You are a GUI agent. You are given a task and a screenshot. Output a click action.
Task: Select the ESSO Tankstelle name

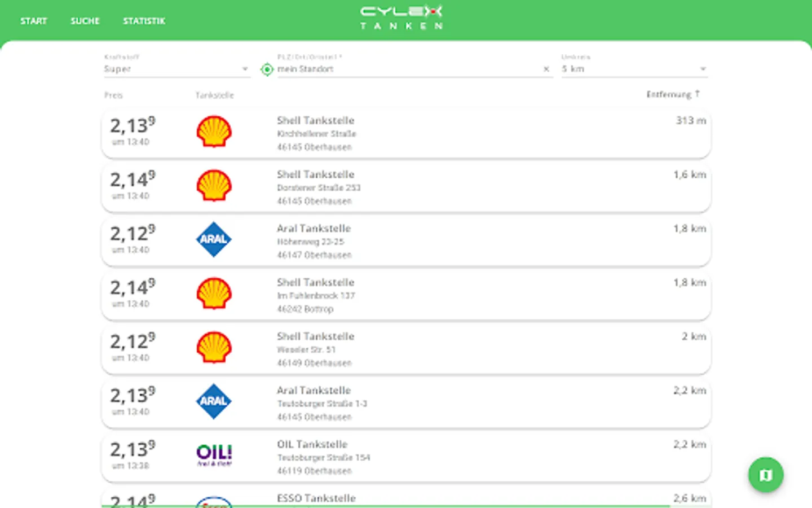(316, 498)
